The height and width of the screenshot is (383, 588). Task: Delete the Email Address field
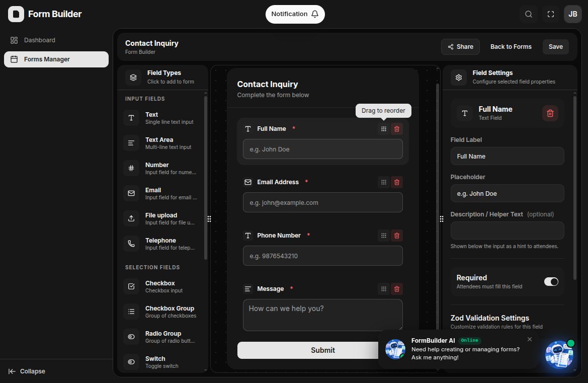pos(397,182)
